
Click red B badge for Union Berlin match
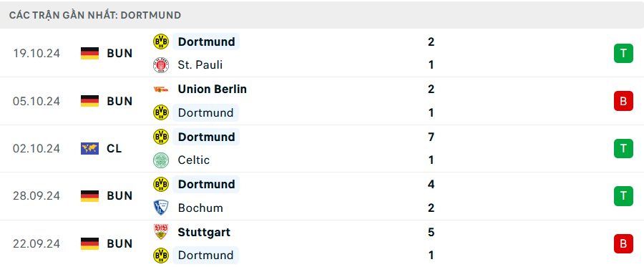(623, 101)
